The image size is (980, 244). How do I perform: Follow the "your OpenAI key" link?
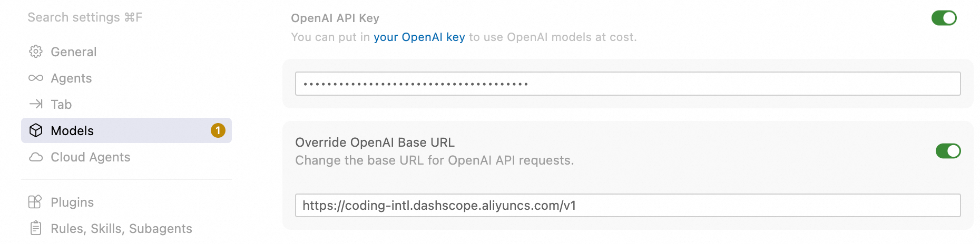click(419, 37)
